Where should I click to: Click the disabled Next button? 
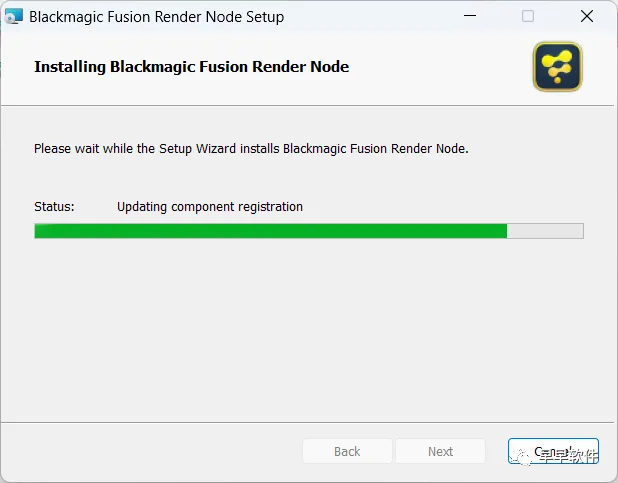[x=440, y=451]
